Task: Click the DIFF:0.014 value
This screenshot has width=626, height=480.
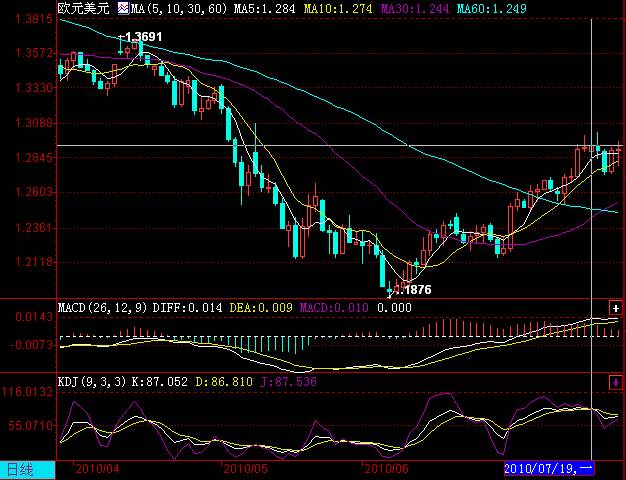Action: pyautogui.click(x=187, y=308)
